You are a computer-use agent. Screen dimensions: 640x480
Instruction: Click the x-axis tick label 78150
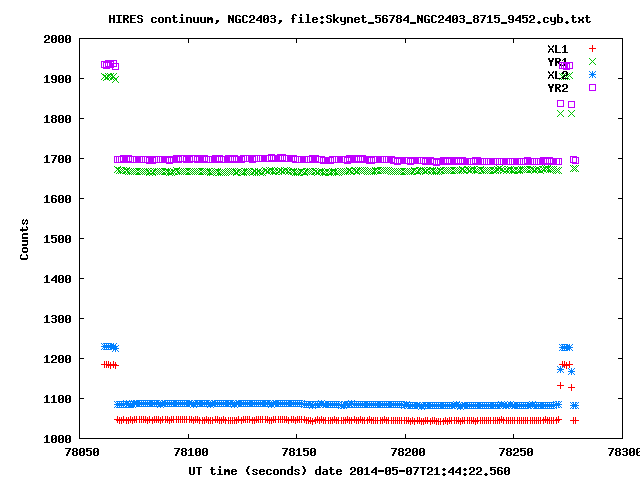click(299, 452)
